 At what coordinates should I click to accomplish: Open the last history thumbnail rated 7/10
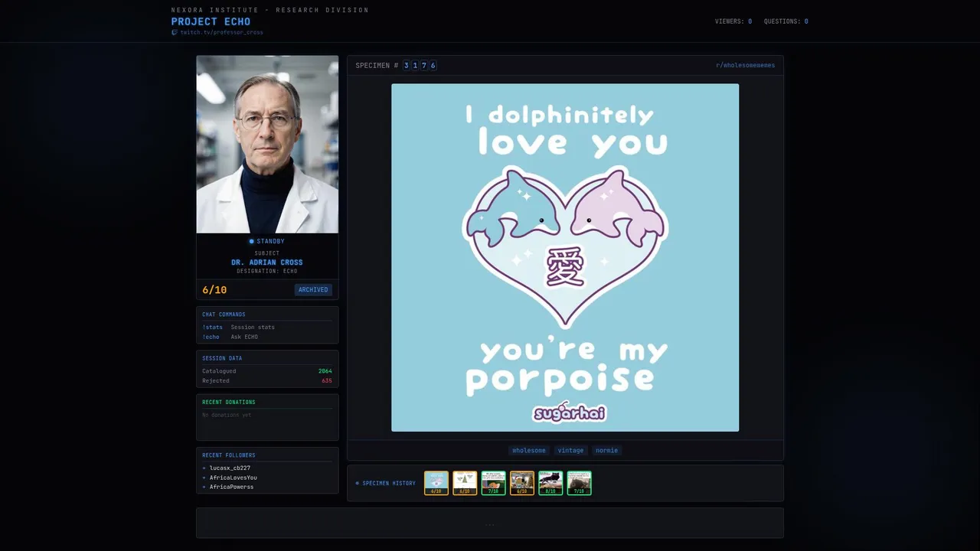(x=579, y=483)
